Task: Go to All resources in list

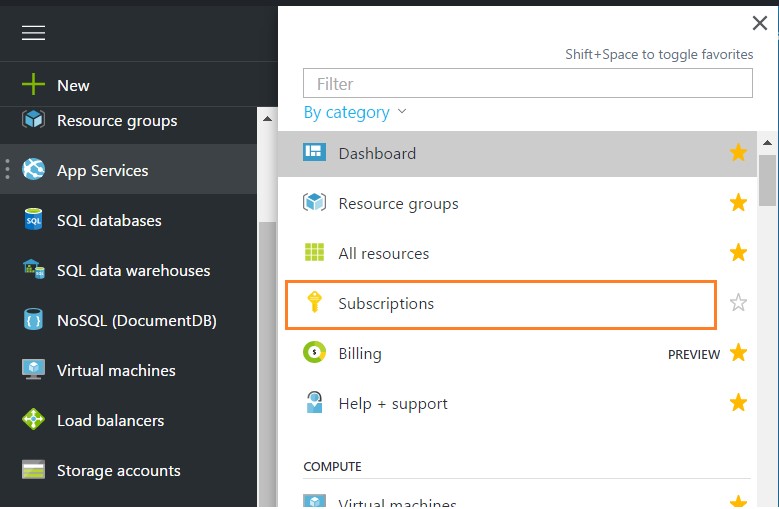Action: (384, 254)
